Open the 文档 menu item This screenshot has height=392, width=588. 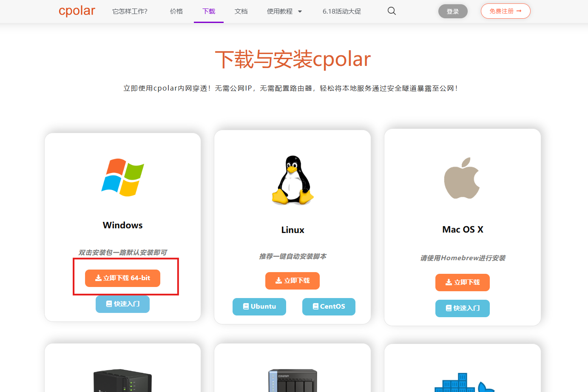(x=241, y=11)
